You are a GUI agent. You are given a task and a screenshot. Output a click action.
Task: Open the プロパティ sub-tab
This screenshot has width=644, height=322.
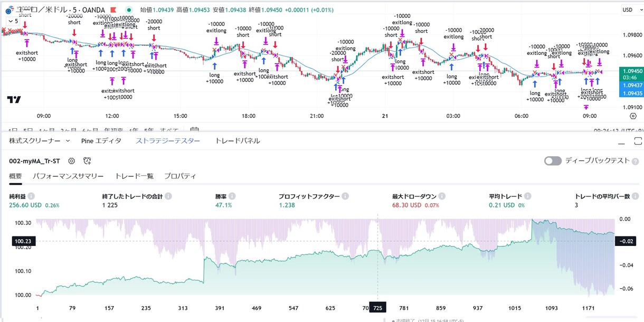point(180,176)
